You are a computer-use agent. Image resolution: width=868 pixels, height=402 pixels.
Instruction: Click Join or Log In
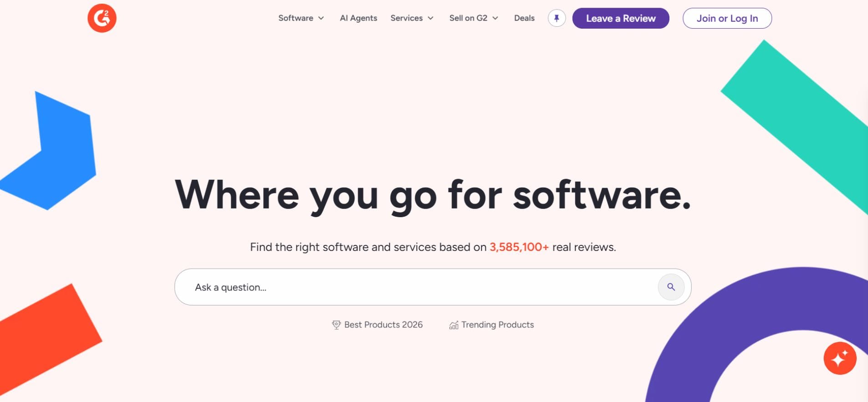[727, 18]
